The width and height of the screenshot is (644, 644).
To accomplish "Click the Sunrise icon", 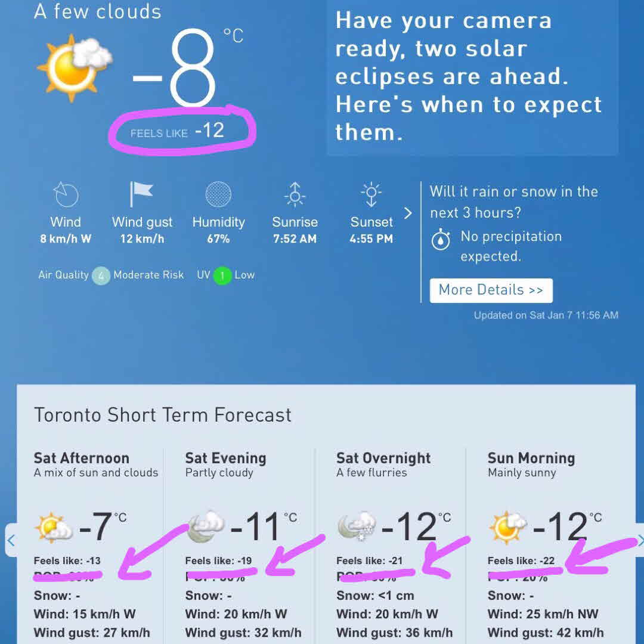I will pyautogui.click(x=295, y=194).
